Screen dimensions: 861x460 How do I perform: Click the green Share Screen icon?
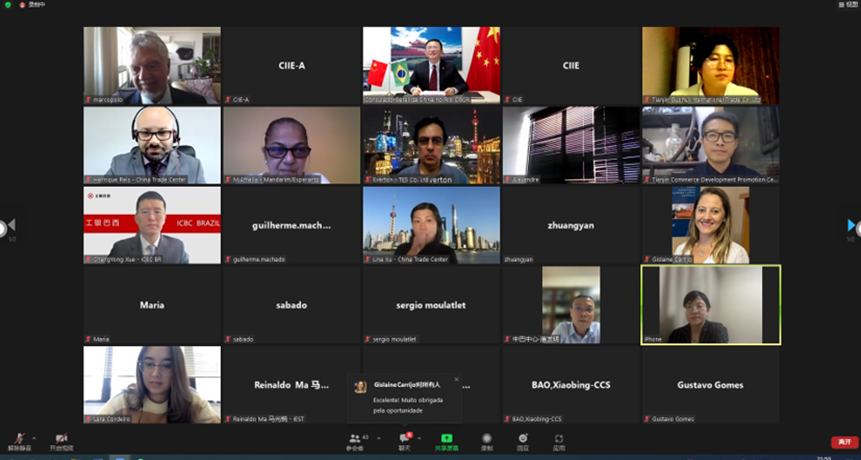446,439
